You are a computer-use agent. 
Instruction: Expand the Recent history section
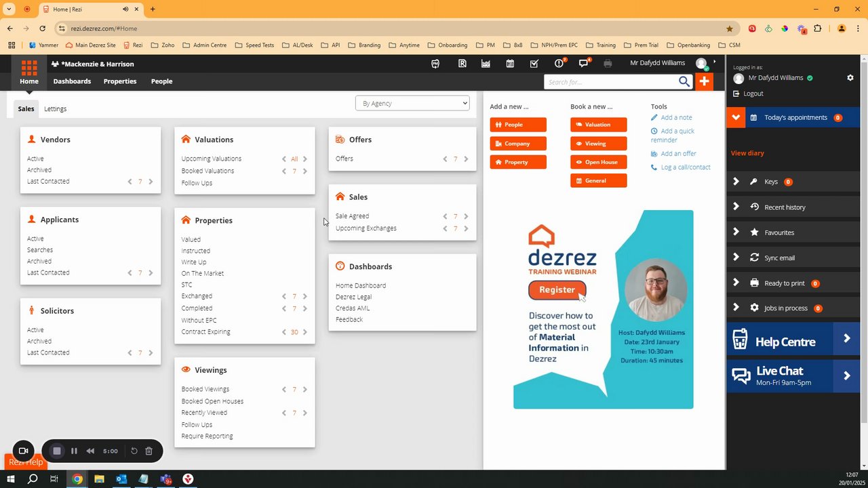[x=736, y=207]
